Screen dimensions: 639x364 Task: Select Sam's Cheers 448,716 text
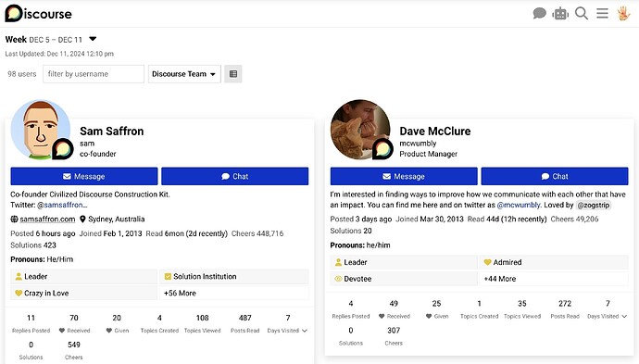click(x=257, y=233)
